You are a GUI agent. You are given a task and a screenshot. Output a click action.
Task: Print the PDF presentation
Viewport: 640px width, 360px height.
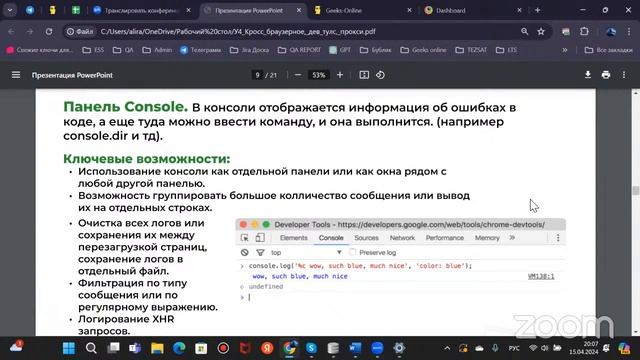(x=606, y=75)
